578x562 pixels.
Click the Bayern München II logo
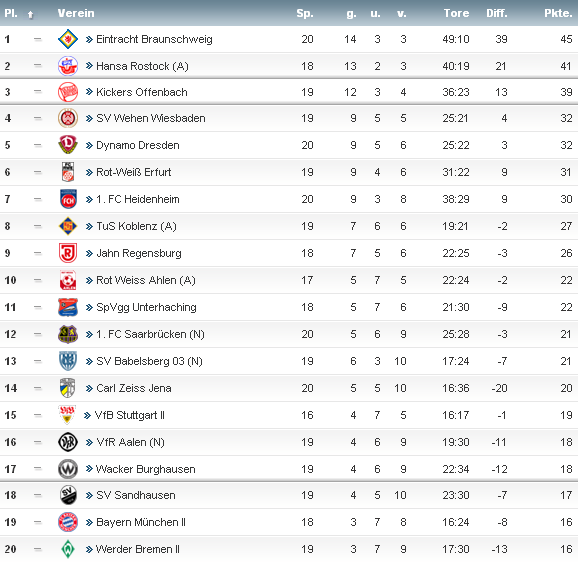click(x=68, y=522)
